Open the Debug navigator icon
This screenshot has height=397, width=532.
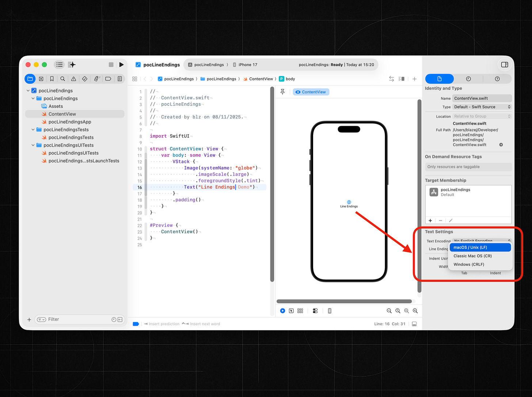[x=97, y=79]
